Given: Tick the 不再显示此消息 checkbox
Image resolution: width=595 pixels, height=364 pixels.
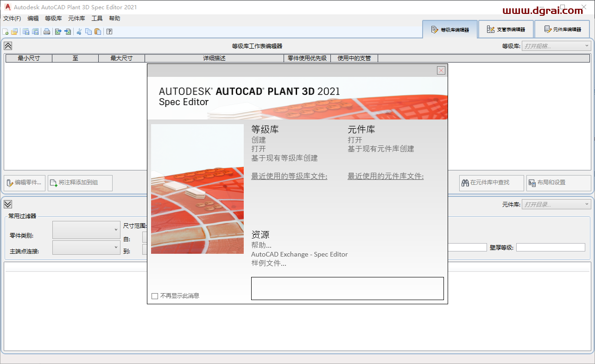Looking at the screenshot, I should coord(155,296).
